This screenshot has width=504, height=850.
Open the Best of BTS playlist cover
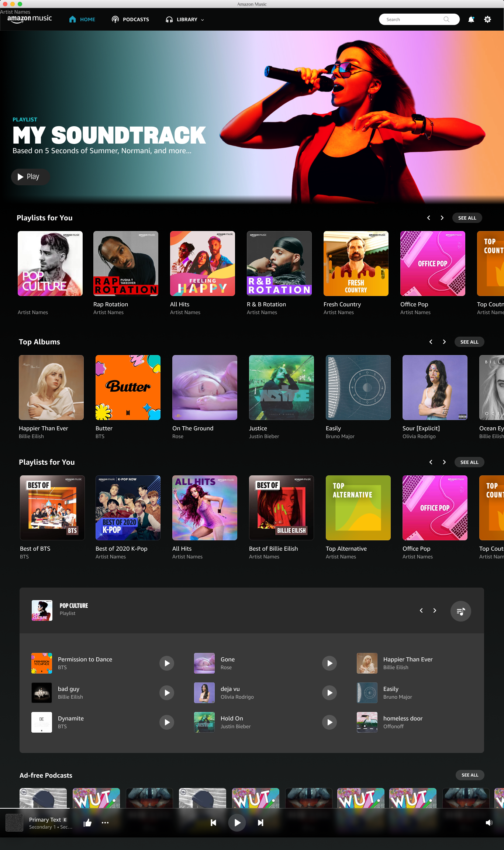52,508
